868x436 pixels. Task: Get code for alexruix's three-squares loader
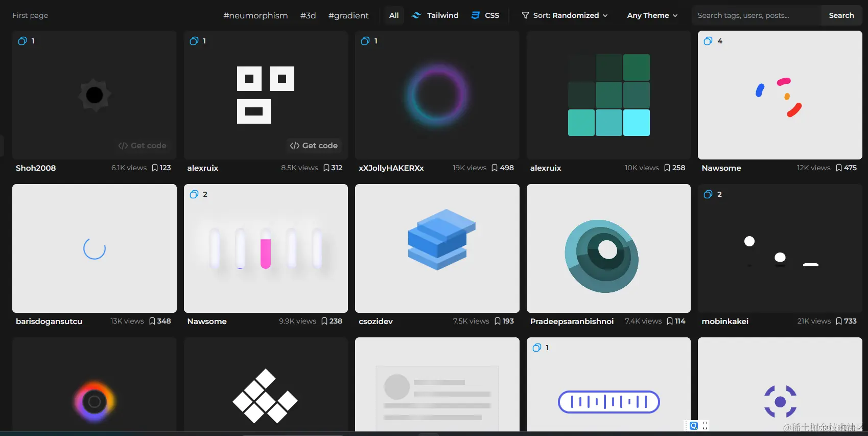click(314, 146)
